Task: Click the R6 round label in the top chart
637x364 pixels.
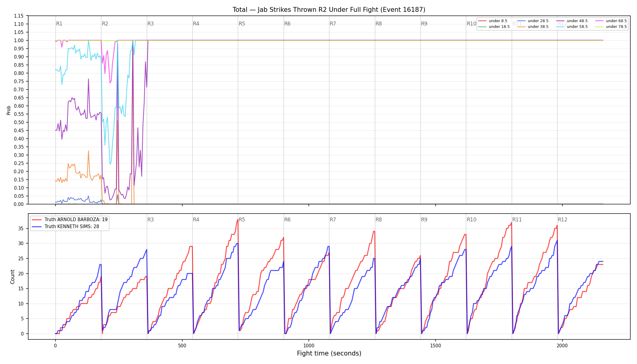Action: pyautogui.click(x=287, y=24)
